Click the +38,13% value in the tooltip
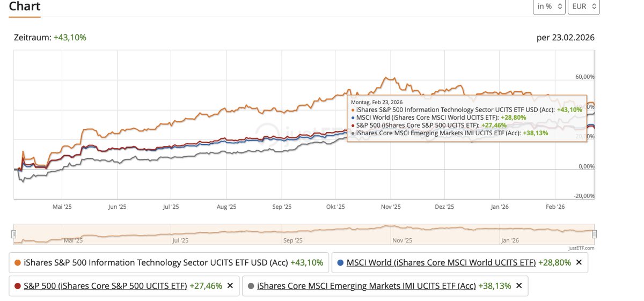 click(x=536, y=133)
